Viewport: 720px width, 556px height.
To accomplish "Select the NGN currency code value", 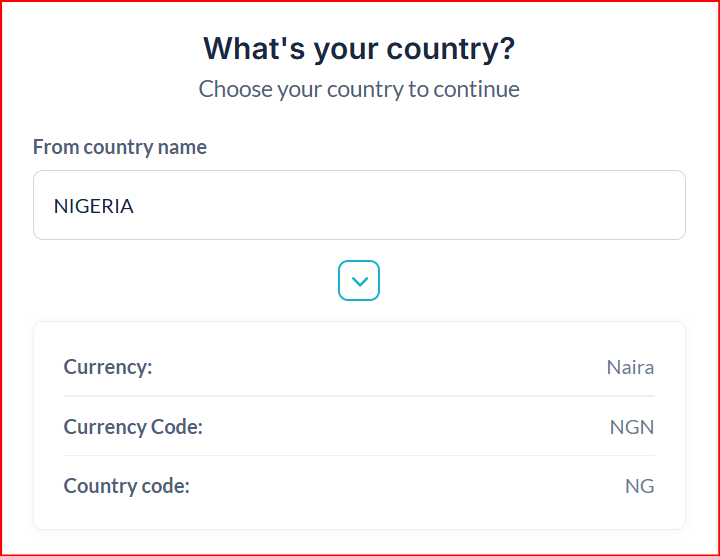I will coord(632,427).
